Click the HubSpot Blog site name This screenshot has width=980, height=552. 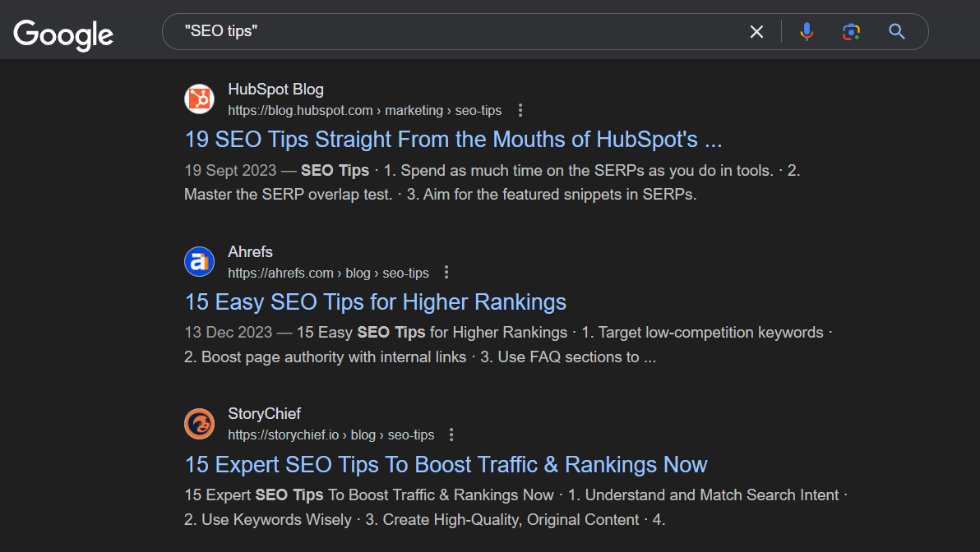coord(275,90)
